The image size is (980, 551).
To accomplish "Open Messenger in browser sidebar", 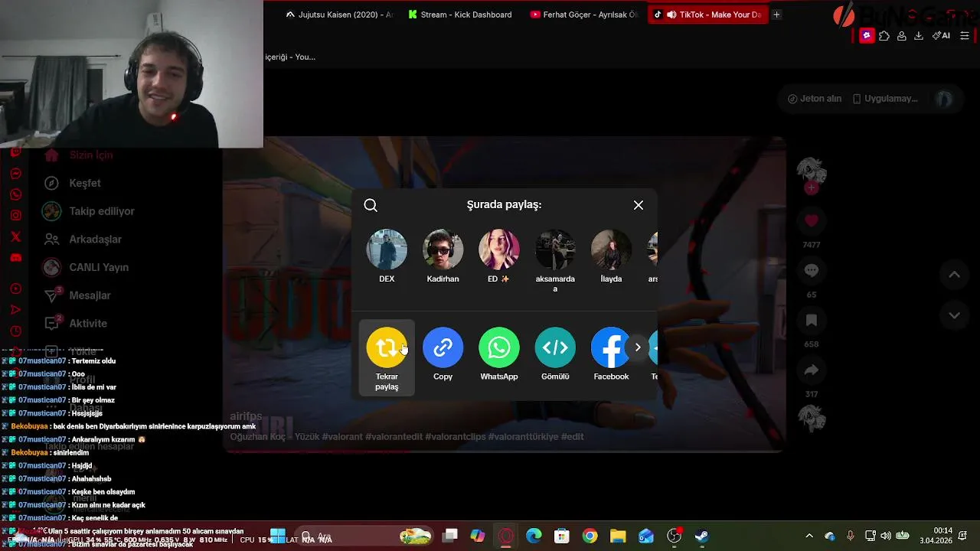I will tap(15, 174).
